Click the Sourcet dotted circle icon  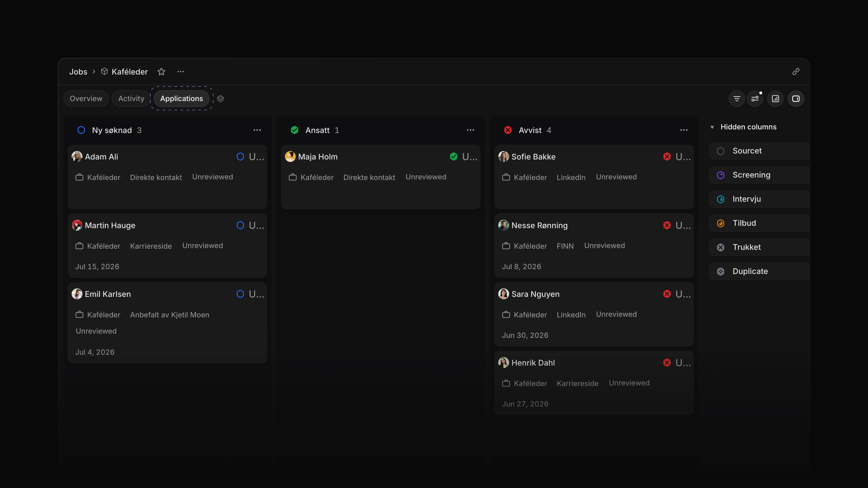point(720,151)
